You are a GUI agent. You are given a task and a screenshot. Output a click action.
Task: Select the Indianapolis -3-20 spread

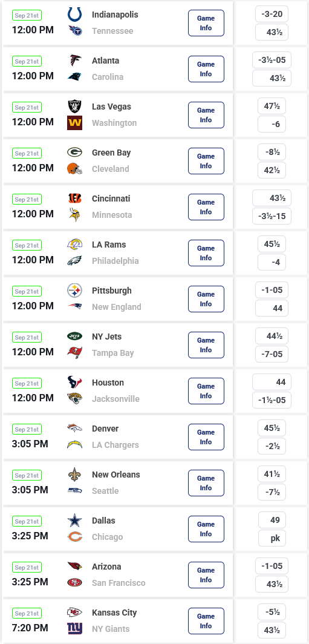tap(272, 14)
